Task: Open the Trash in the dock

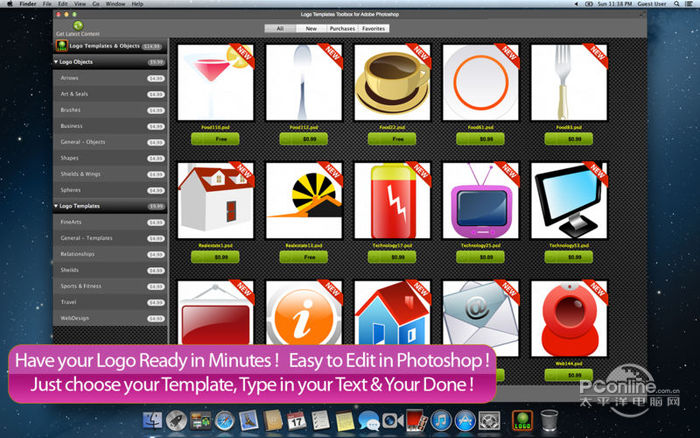Action: click(549, 420)
